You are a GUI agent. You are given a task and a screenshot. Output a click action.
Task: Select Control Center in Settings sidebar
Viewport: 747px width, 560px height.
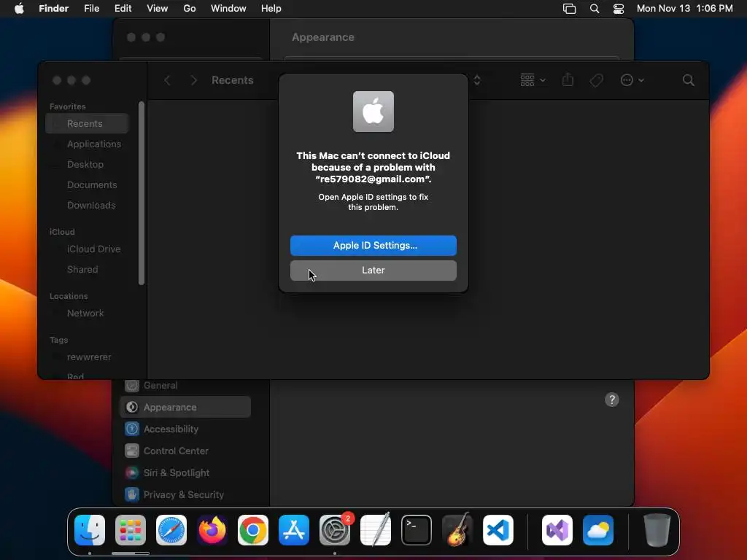185,451
